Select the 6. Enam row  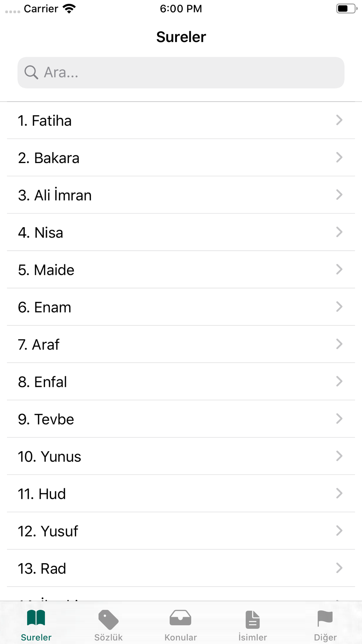coord(181,307)
